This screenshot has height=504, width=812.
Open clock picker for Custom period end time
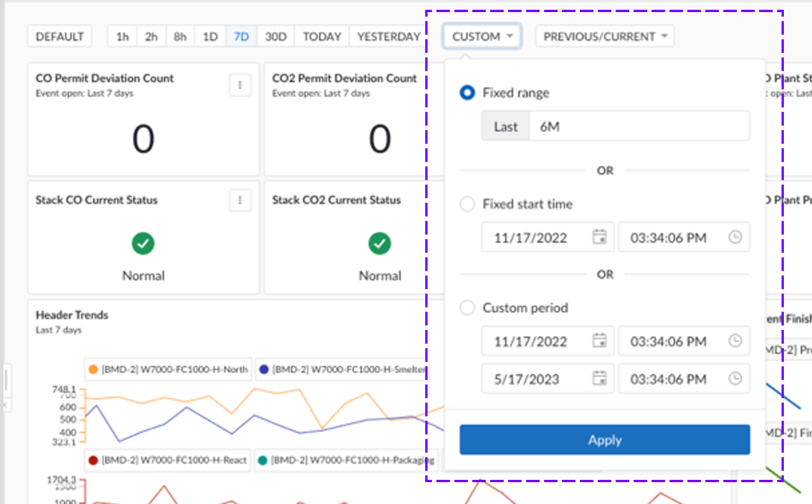coord(735,378)
